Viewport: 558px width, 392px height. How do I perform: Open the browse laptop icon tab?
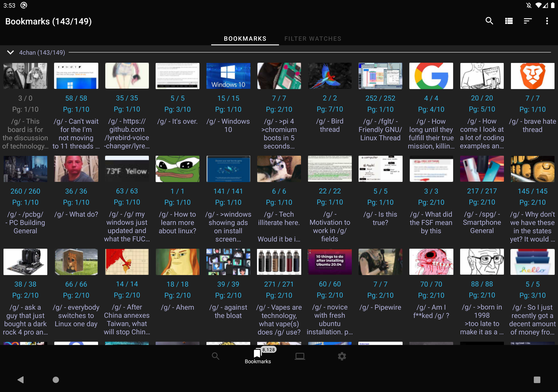300,356
